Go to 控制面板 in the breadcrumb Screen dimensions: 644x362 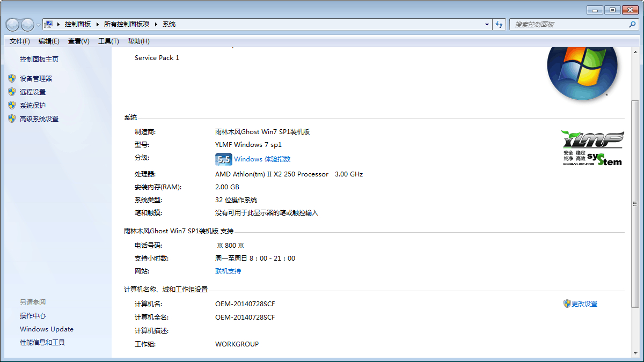tap(78, 24)
